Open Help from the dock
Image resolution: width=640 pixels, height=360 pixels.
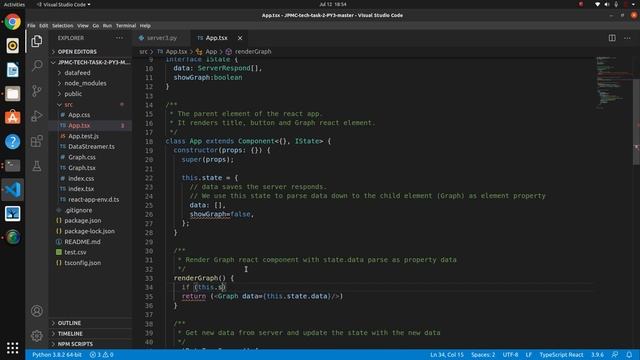click(x=13, y=142)
